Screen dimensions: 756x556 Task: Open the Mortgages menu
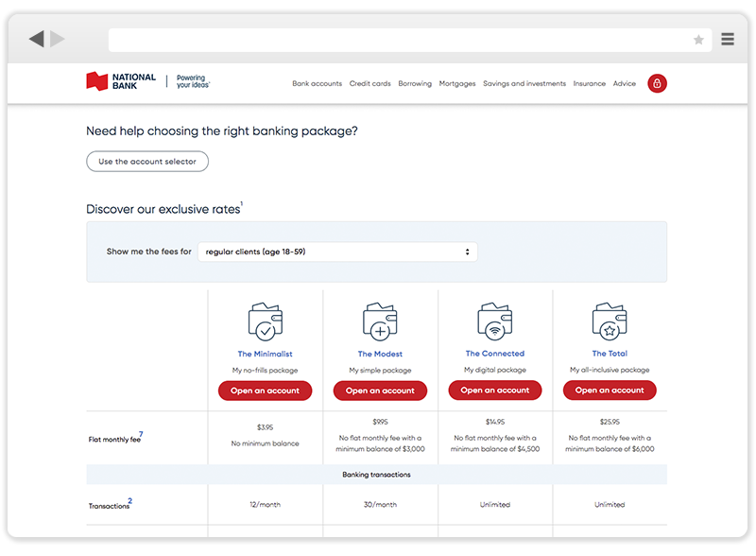457,83
